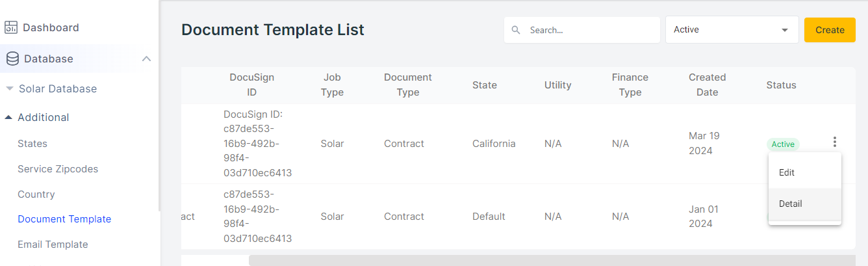Click the Active status badge
Viewport: 868px width, 266px height.
coord(783,144)
